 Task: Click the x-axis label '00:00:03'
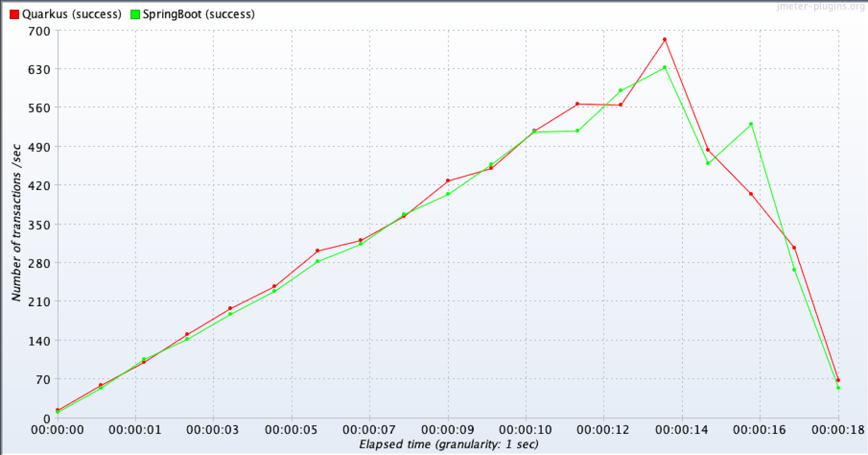[213, 430]
